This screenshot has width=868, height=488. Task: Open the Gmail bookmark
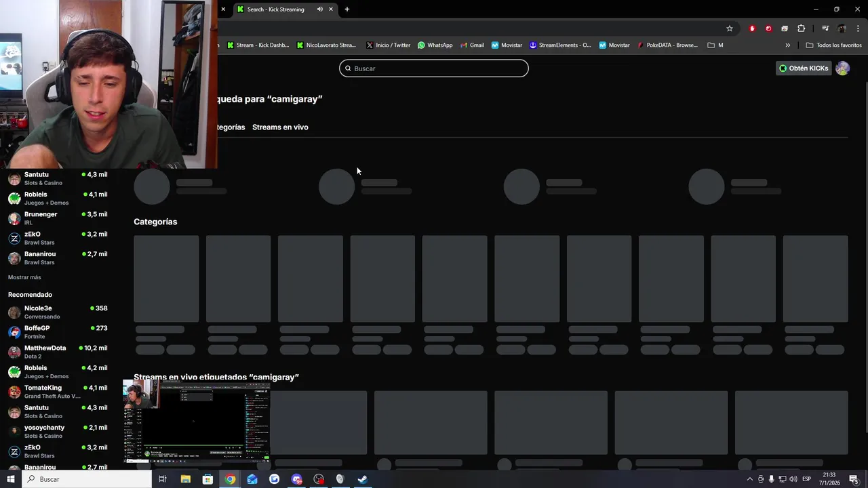pyautogui.click(x=472, y=45)
